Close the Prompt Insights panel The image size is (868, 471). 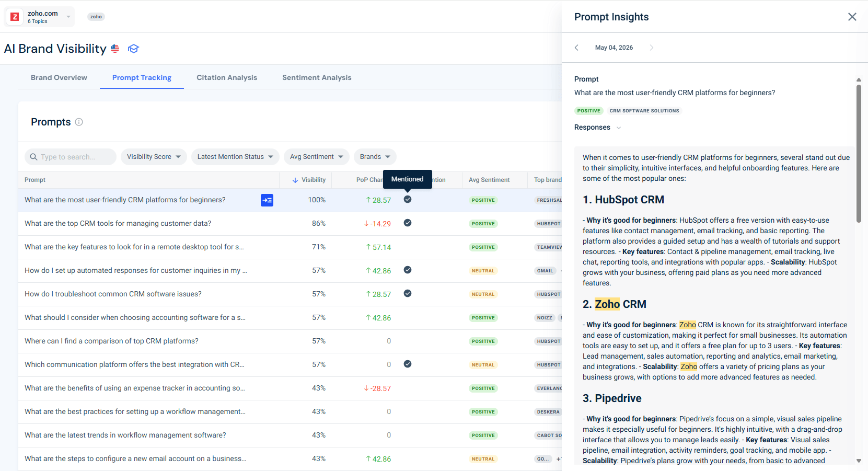point(852,17)
